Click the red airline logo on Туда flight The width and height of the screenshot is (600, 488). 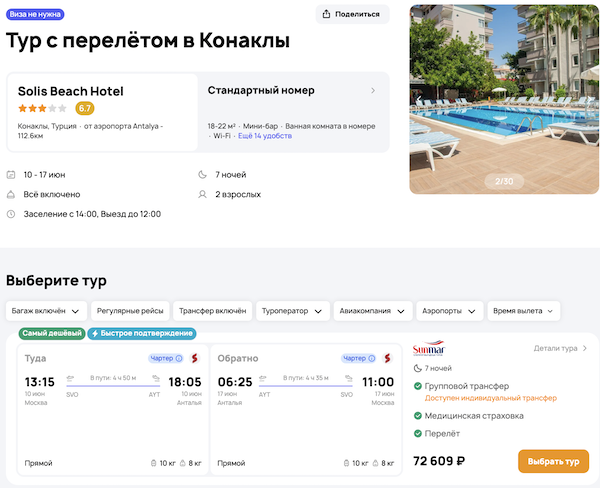(x=195, y=358)
